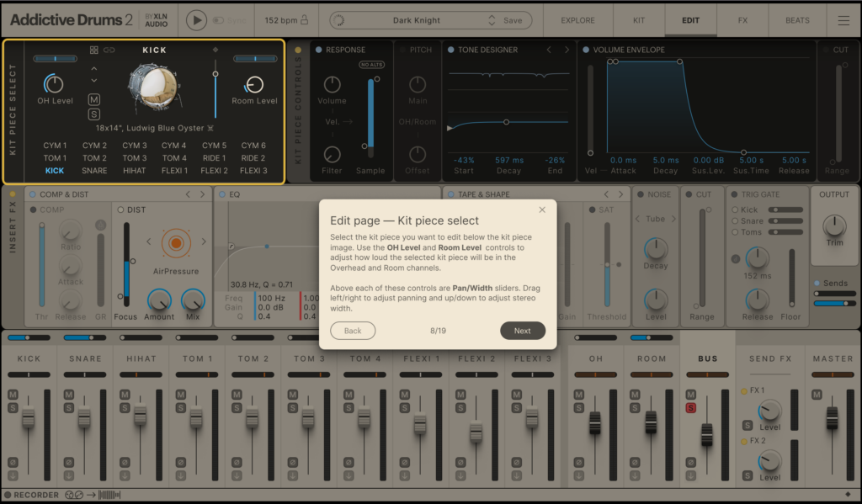Turn the OH Level knob for the Kick
The height and width of the screenshot is (504, 862).
click(x=53, y=85)
